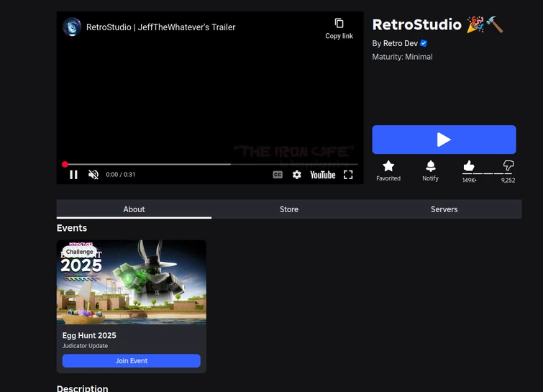Click the video time 0:00 / 0:31
The height and width of the screenshot is (392, 543).
pyautogui.click(x=121, y=175)
